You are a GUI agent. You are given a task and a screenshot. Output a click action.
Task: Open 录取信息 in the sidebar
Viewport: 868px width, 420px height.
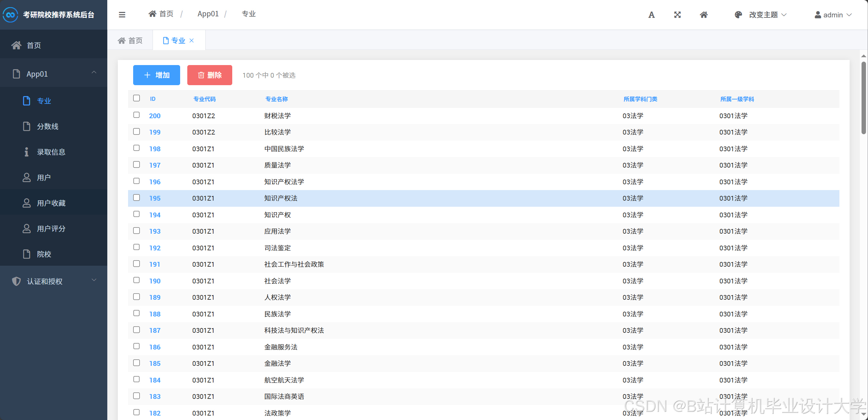point(51,152)
